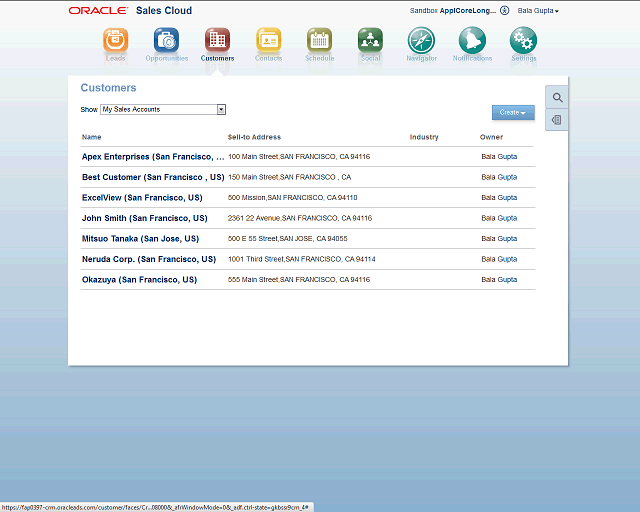This screenshot has width=640, height=512.
Task: Open Best Customer (San Francisco, US)
Action: pyautogui.click(x=153, y=177)
